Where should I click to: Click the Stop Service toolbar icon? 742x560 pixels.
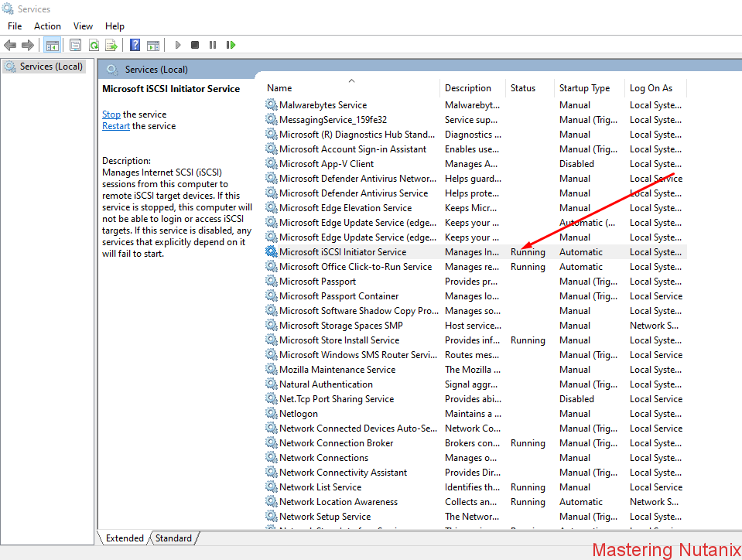point(194,44)
